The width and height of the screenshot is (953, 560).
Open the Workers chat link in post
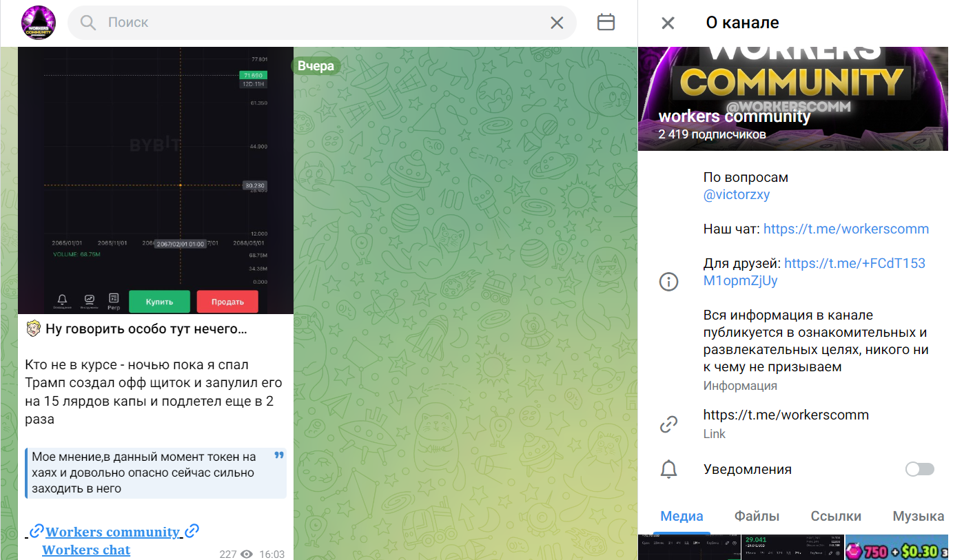[x=86, y=550]
